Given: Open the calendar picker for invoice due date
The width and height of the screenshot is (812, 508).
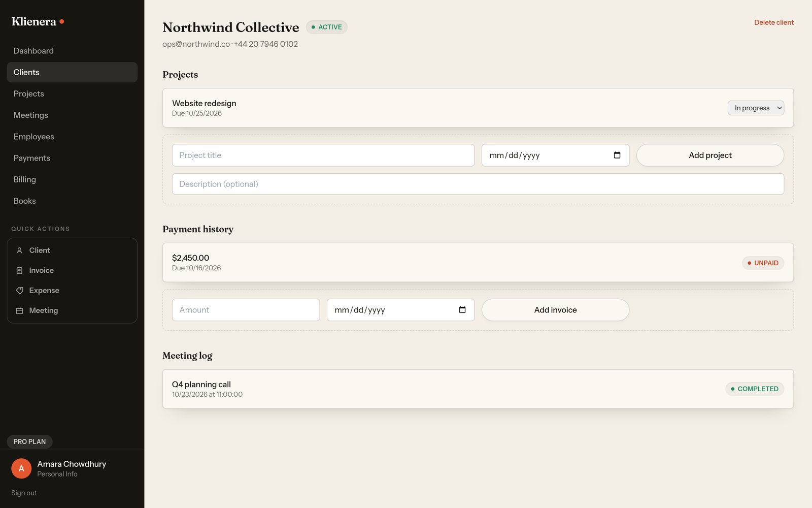Looking at the screenshot, I should point(462,310).
